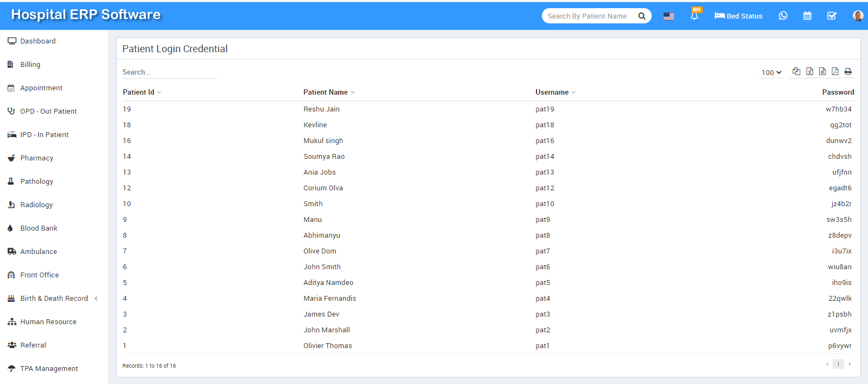
Task: Open the notifications bell icon
Action: click(694, 16)
